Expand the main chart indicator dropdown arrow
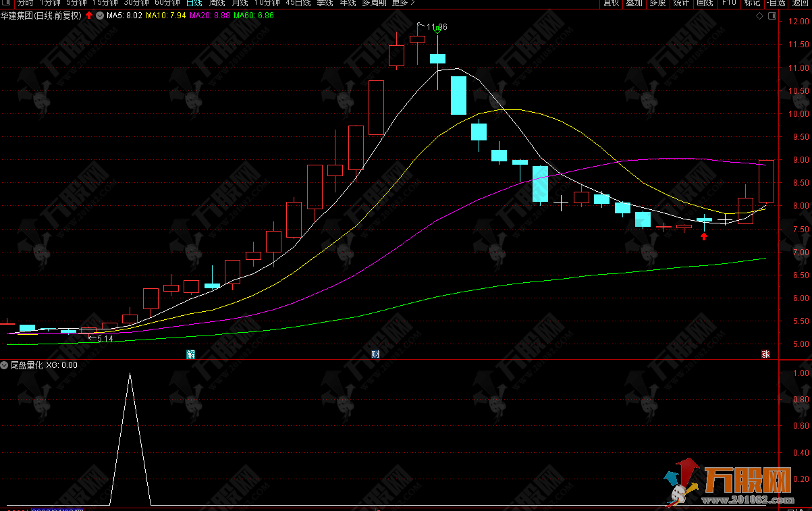 coord(101,15)
